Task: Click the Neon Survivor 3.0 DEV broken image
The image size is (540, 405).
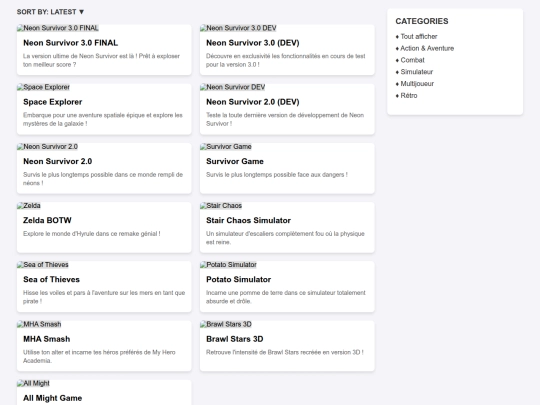Action: 238,28
